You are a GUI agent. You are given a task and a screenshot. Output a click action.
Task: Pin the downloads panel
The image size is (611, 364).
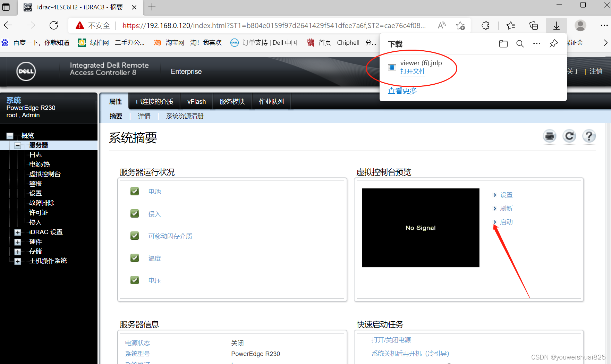pos(554,44)
